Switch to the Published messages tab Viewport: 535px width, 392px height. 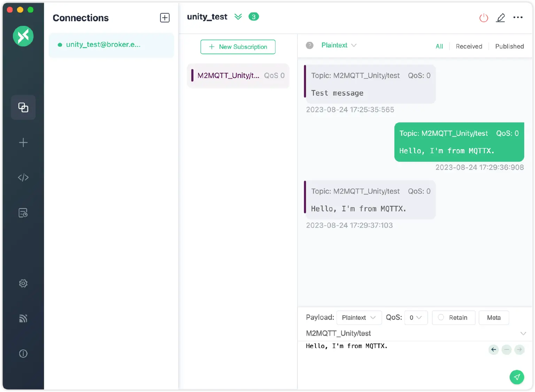pyautogui.click(x=509, y=46)
